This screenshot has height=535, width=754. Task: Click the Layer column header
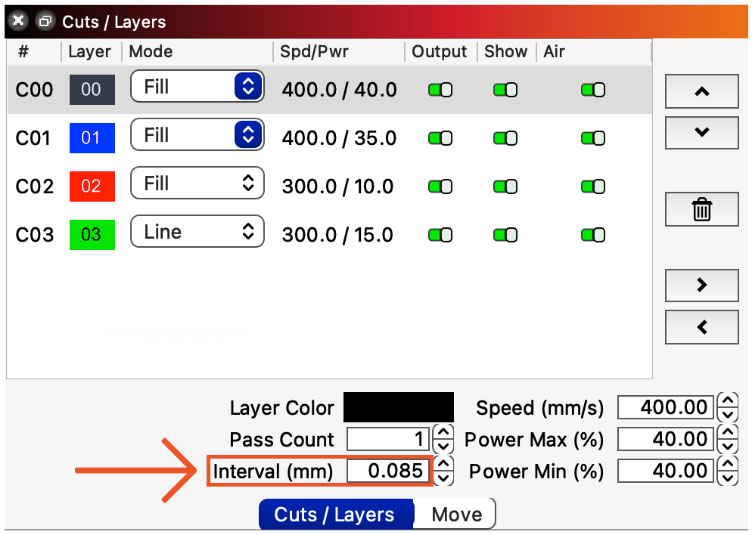(89, 51)
